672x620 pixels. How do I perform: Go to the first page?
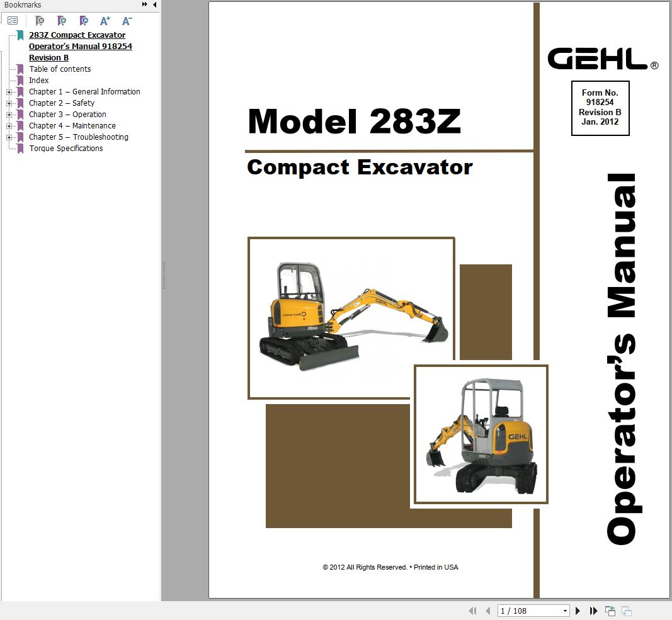(x=472, y=611)
